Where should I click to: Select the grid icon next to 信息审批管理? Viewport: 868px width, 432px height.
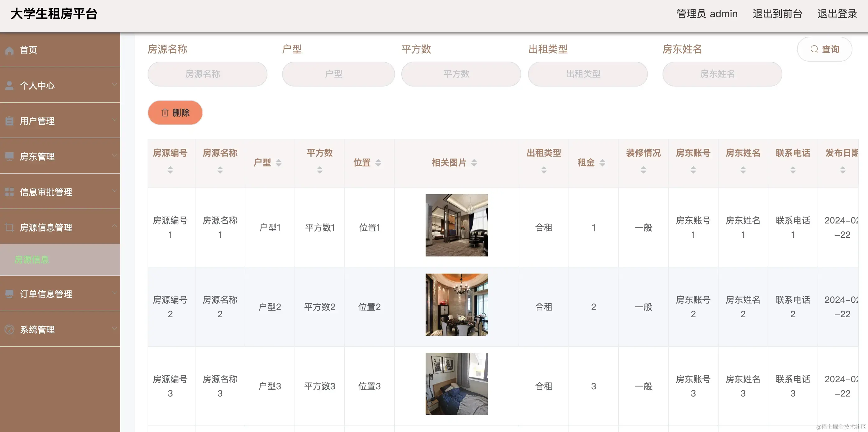[9, 191]
